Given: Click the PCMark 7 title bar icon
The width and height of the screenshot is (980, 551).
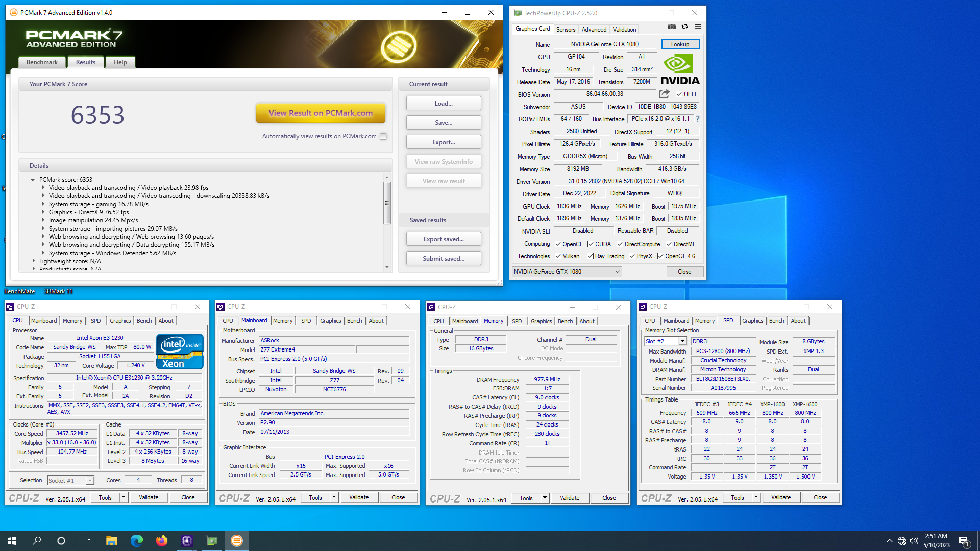Looking at the screenshot, I should click(13, 12).
